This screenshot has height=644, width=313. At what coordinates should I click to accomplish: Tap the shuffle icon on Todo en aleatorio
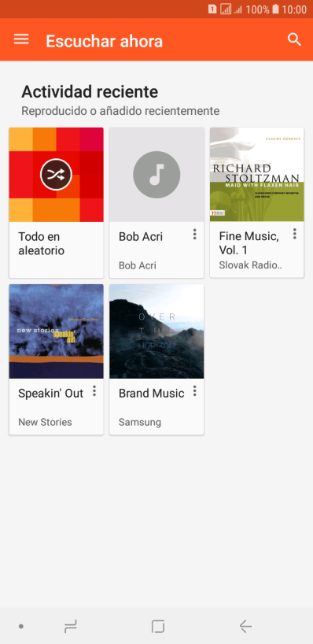click(56, 175)
